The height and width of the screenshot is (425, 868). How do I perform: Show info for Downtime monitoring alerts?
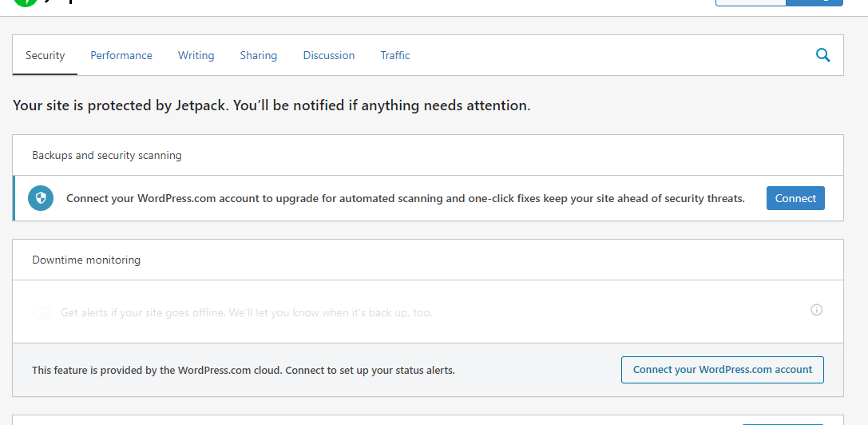pyautogui.click(x=817, y=310)
